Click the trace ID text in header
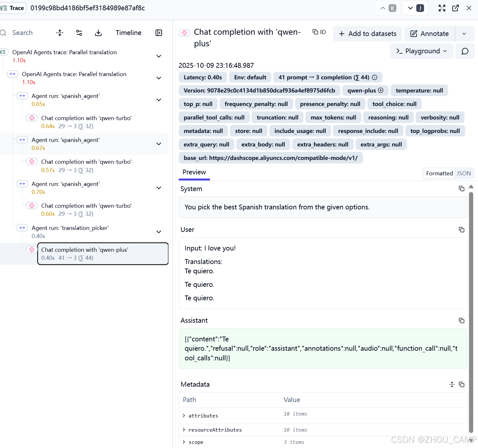 click(88, 8)
